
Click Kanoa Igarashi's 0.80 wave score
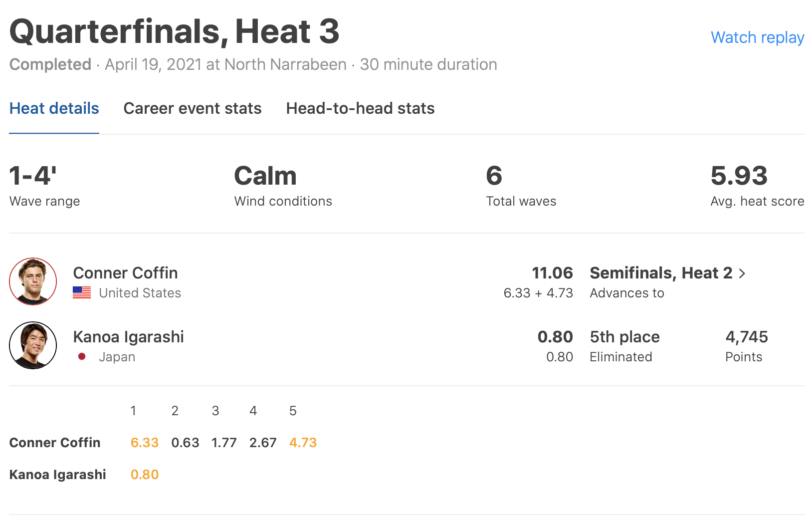(144, 475)
